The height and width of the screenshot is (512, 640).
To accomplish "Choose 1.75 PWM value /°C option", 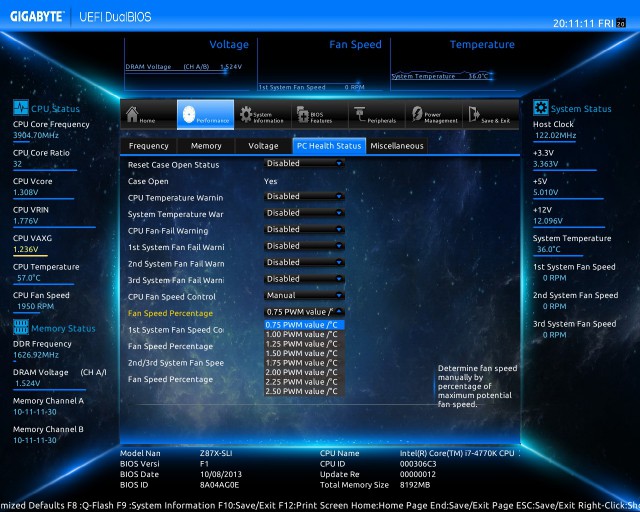I will point(304,363).
